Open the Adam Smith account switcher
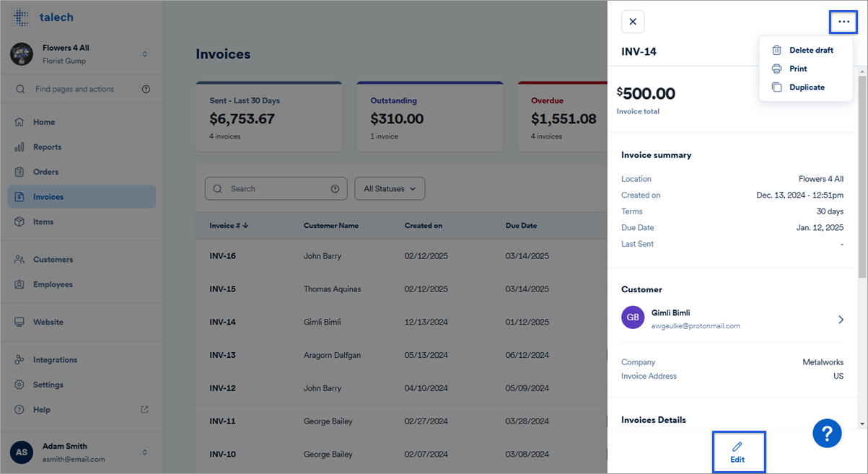This screenshot has height=474, width=868. coord(144,452)
